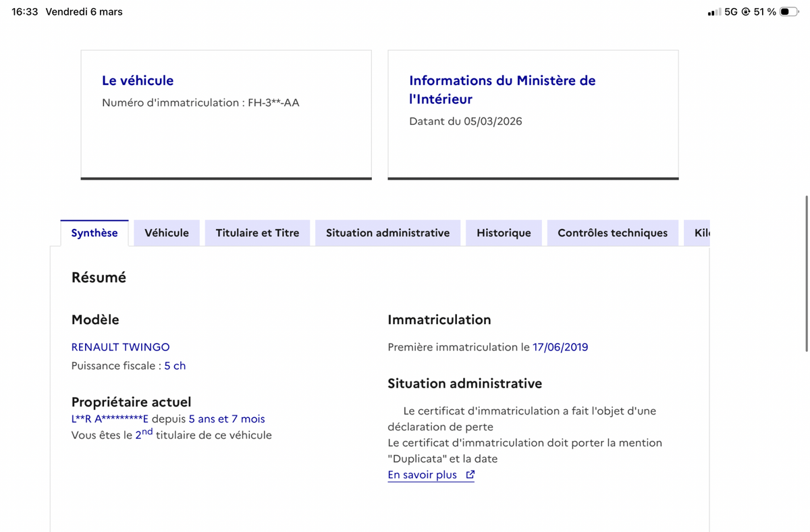Viewport: 810px width, 532px height.
Task: Follow the En savoir plus link
Action: (423, 475)
